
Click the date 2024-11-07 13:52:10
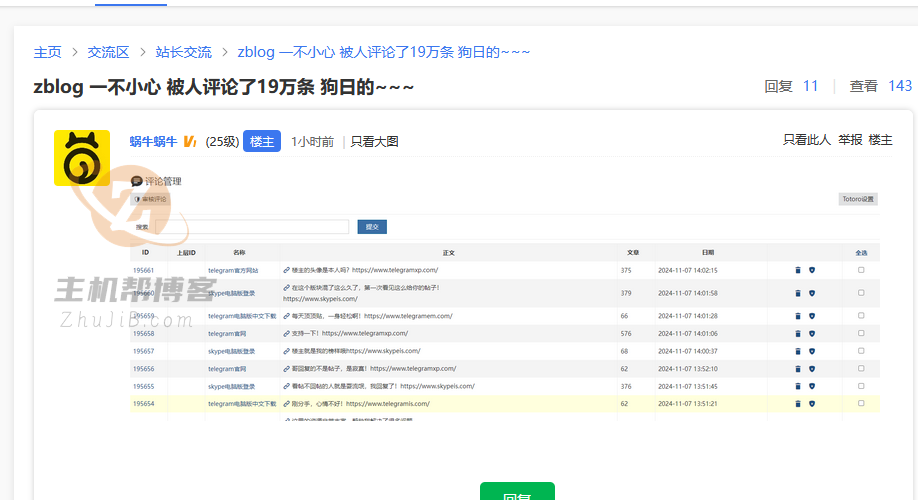[687, 369]
